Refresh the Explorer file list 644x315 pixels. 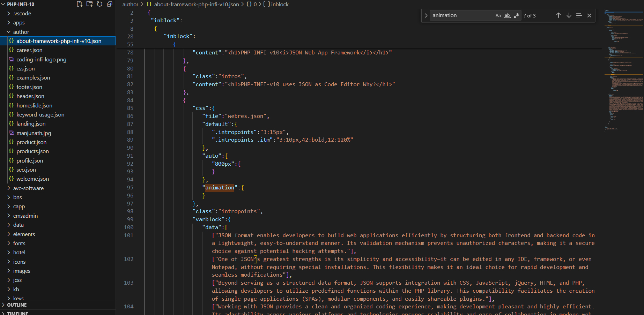(99, 4)
